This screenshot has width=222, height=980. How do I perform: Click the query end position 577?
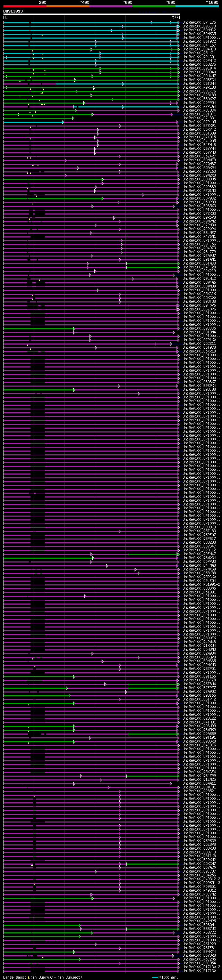[x=175, y=17]
